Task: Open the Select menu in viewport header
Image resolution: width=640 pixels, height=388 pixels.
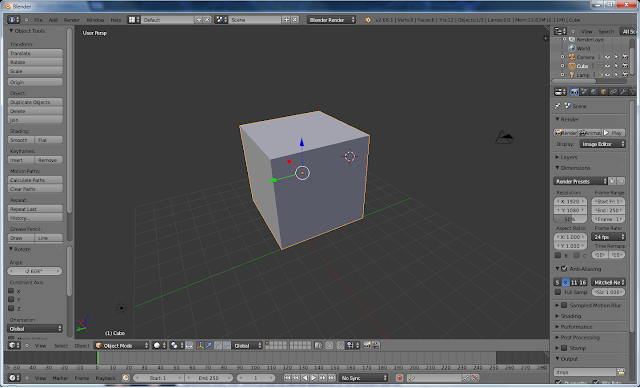Action: [61, 346]
